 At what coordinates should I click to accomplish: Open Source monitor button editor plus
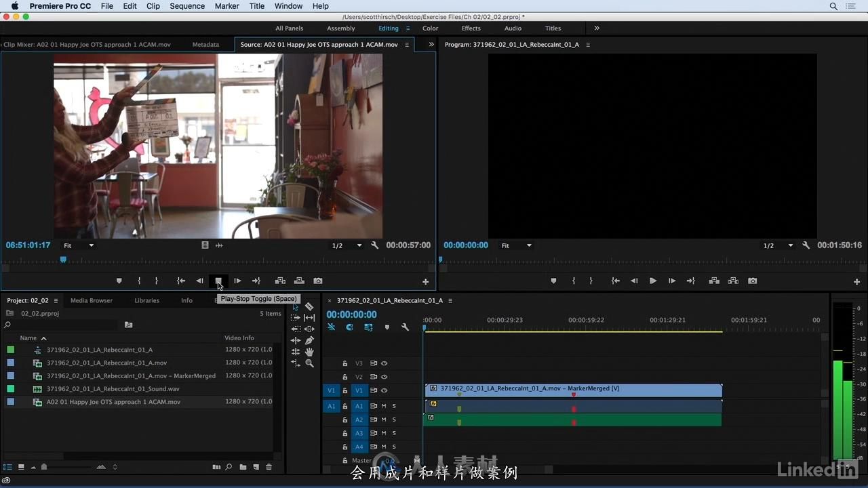pos(426,281)
